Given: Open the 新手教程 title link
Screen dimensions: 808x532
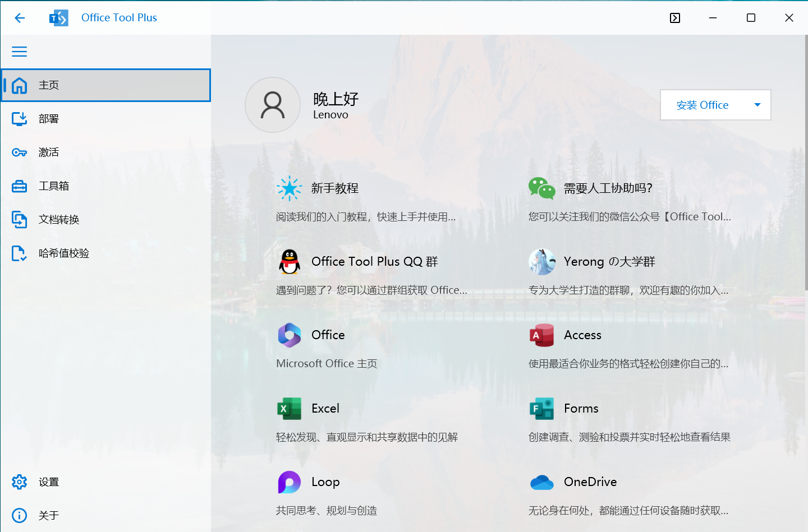Looking at the screenshot, I should (335, 188).
